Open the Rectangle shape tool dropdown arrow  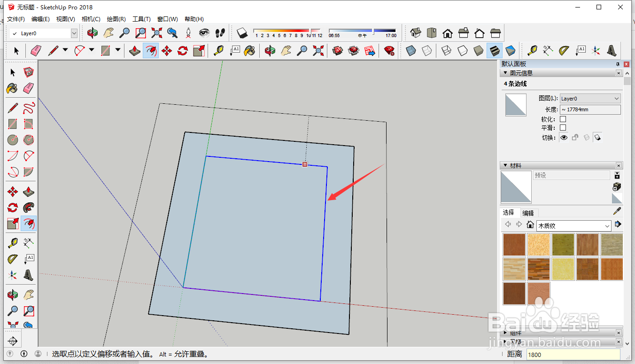[x=118, y=50]
